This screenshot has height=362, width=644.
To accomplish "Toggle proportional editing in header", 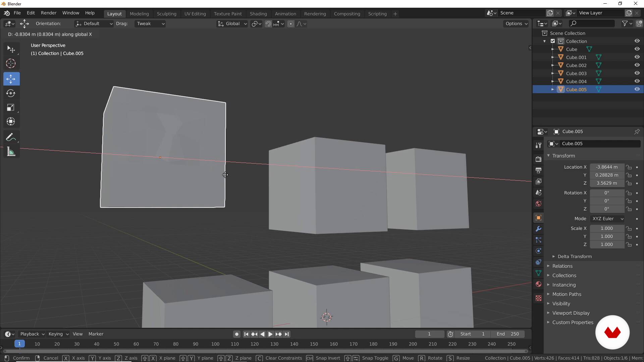I will 291,23.
